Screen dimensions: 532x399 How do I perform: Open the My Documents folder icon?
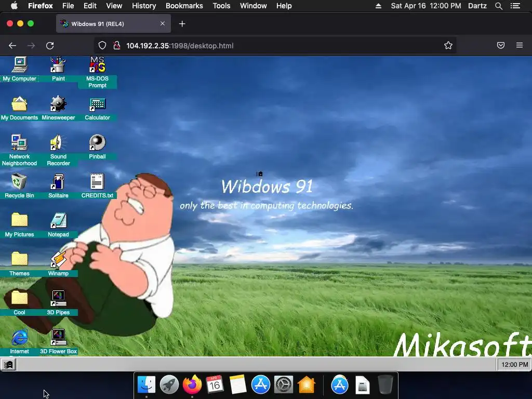click(x=19, y=108)
